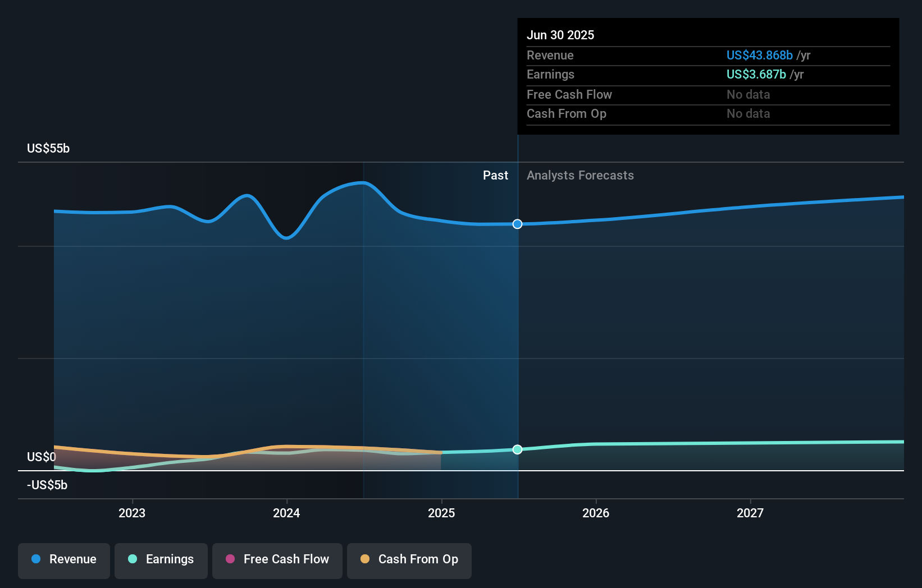This screenshot has height=588, width=922.
Task: Click the 2027 x-axis label
Action: (750, 513)
